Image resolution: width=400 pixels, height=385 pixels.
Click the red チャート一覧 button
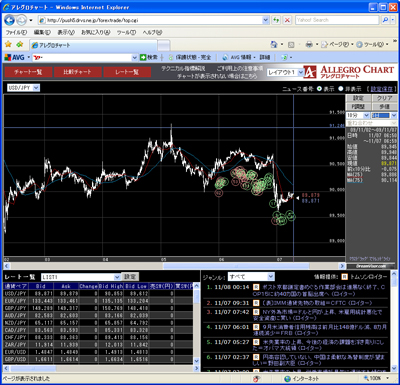pyautogui.click(x=28, y=72)
